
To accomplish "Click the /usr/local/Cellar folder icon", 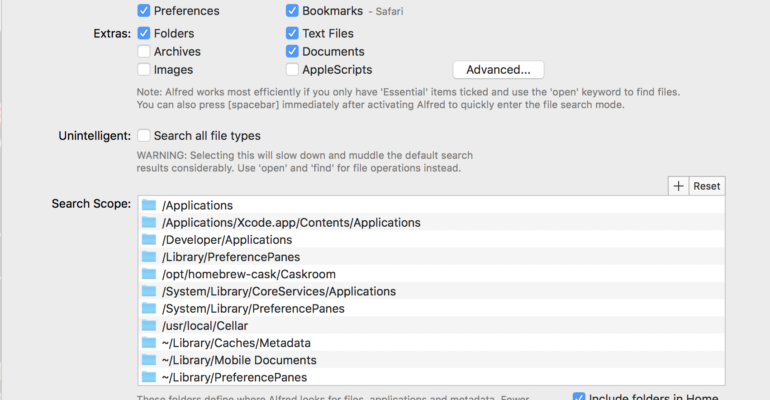I will coord(149,325).
